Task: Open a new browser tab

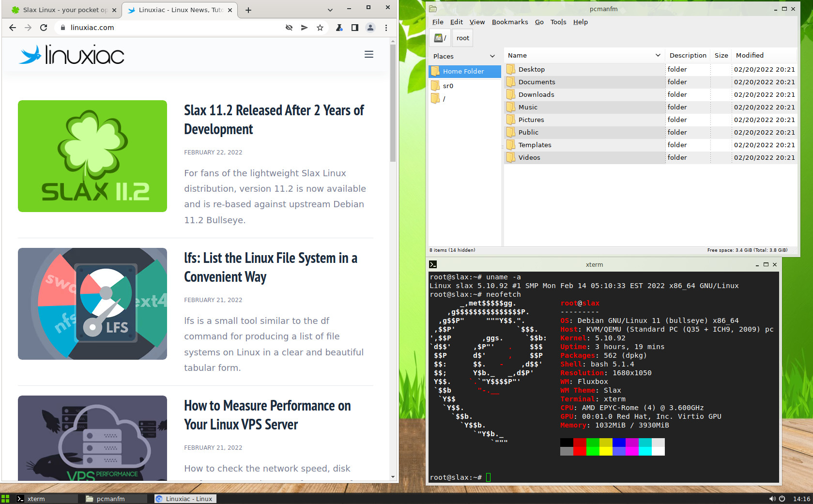Action: pyautogui.click(x=248, y=10)
